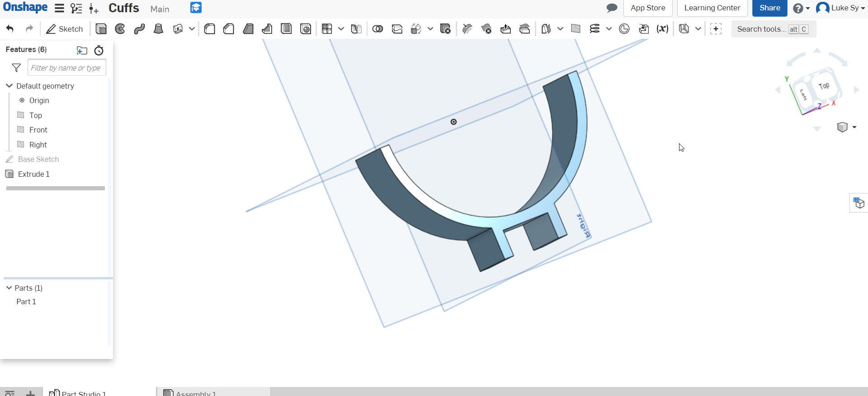
Task: Select the Boolean tool icon
Action: pyautogui.click(x=378, y=29)
